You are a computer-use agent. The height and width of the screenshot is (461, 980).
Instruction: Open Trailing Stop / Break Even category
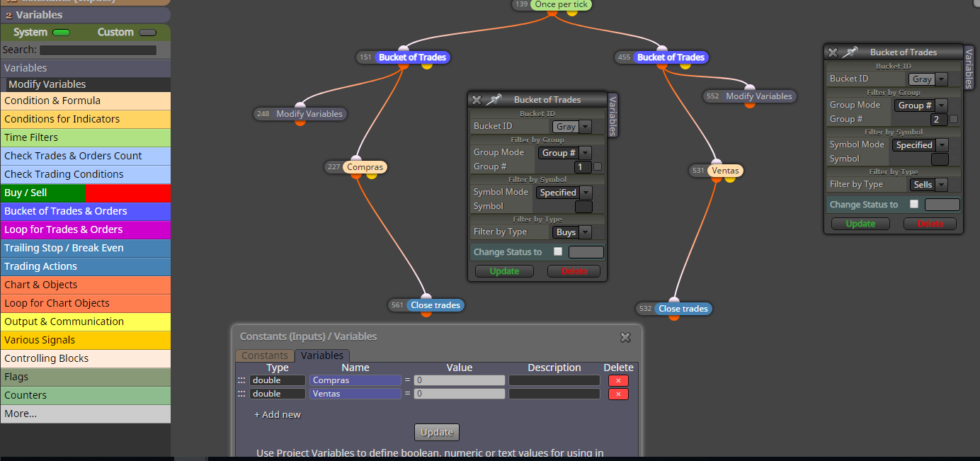[86, 248]
